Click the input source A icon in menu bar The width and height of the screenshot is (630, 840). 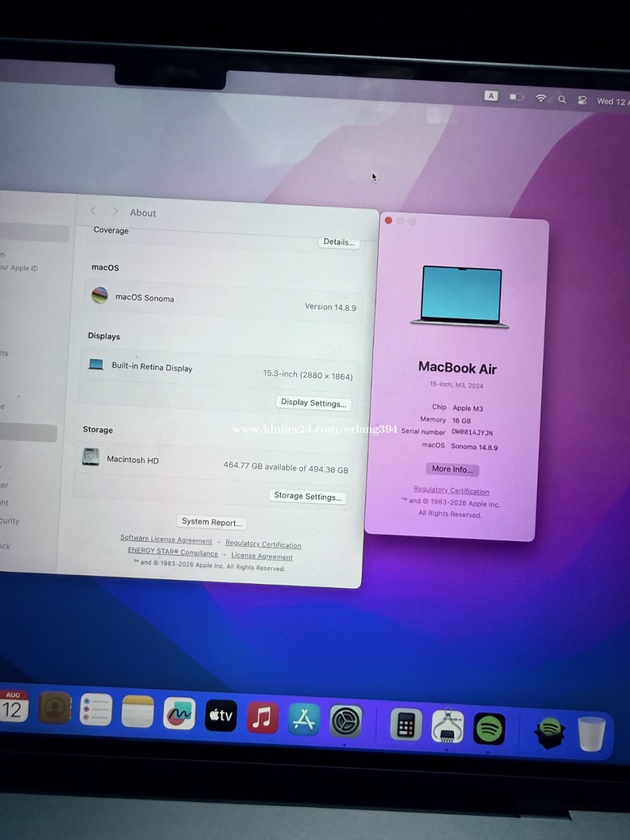click(491, 96)
